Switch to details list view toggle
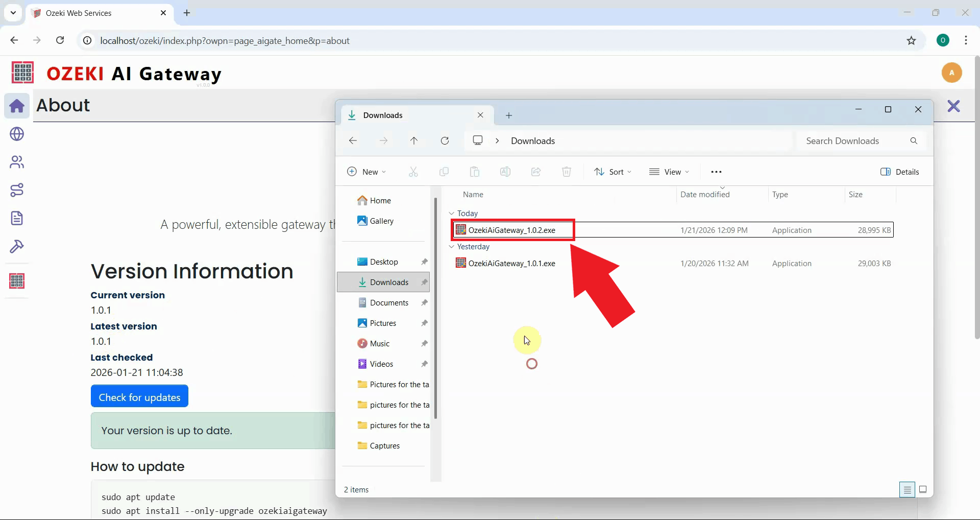The height and width of the screenshot is (520, 980). pyautogui.click(x=907, y=489)
